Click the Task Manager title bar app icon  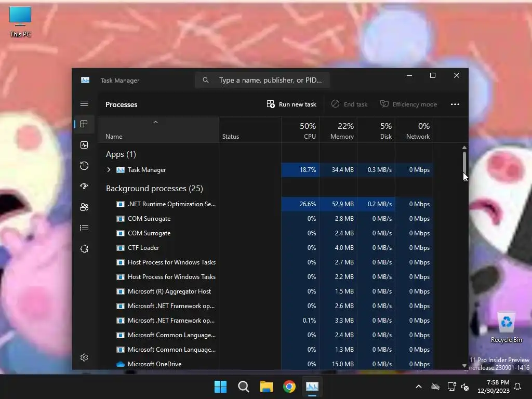[x=85, y=80]
